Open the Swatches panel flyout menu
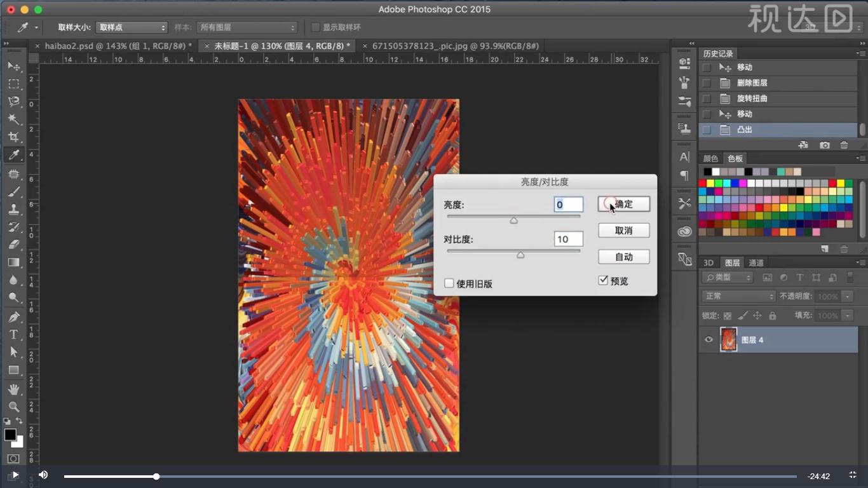This screenshot has height=488, width=868. (x=860, y=158)
